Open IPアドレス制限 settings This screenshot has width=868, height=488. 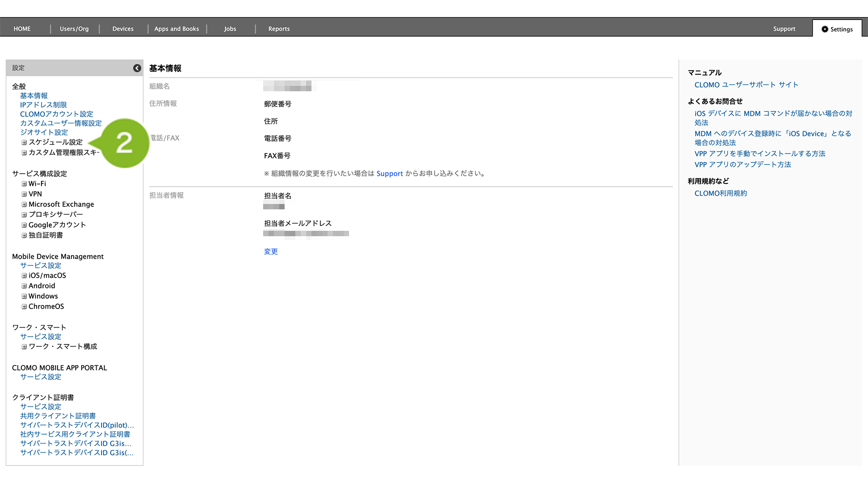click(x=43, y=105)
